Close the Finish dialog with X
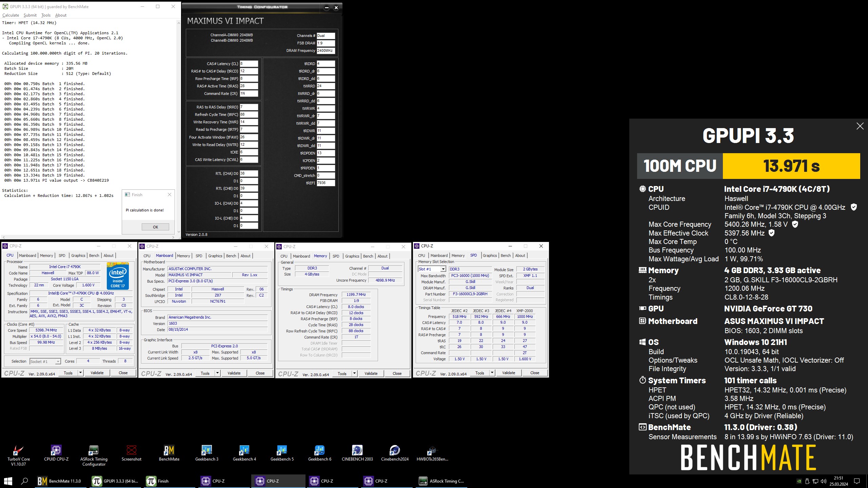Screen dimensions: 868x488 coord(170,195)
